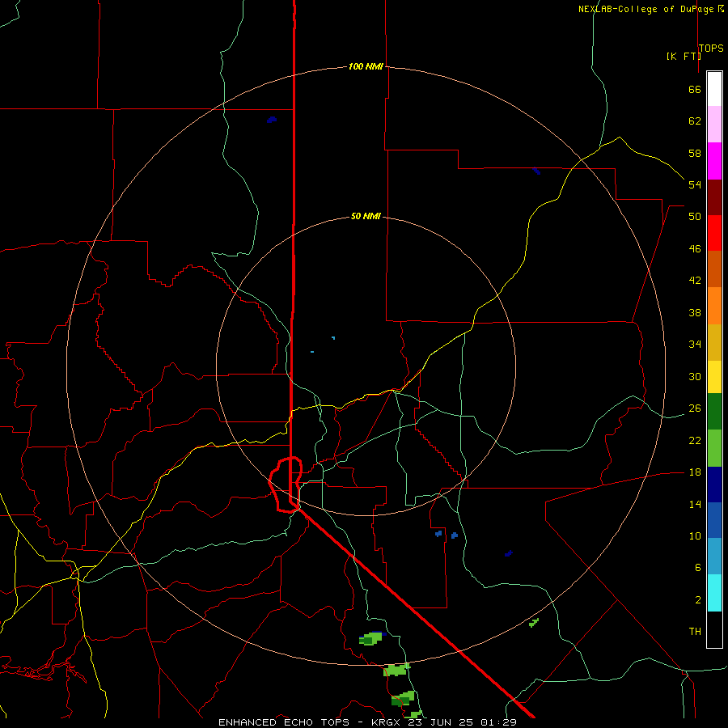Click the 26 legend label
Image resolution: width=728 pixels, height=728 pixels.
coord(695,408)
